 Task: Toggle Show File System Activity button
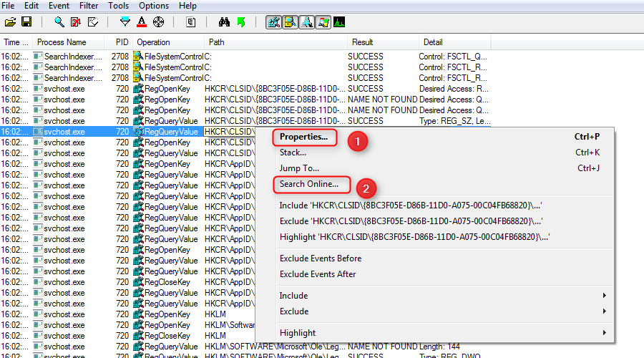coord(290,22)
